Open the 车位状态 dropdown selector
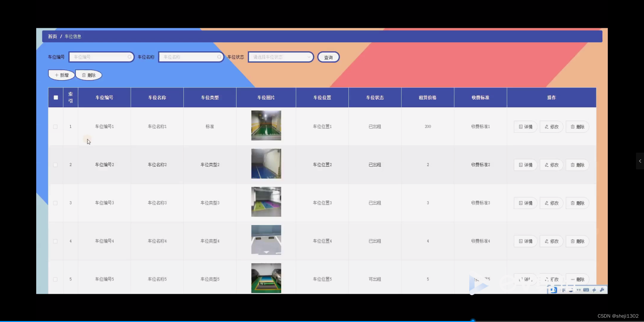Viewport: 644px width, 322px height. (x=281, y=57)
